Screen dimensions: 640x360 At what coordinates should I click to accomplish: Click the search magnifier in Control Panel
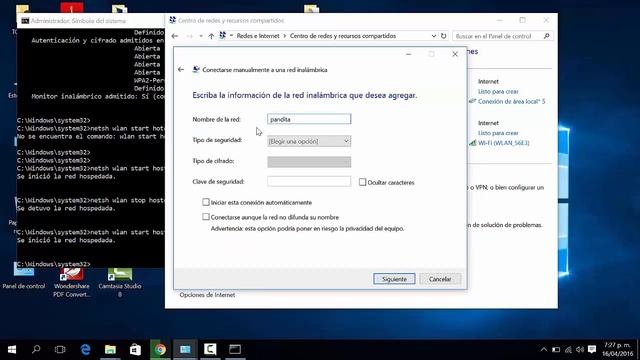point(547,36)
